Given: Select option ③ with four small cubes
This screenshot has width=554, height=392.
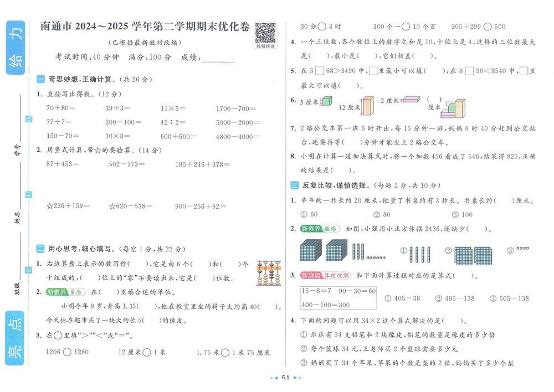Looking at the screenshot, I should [518, 250].
